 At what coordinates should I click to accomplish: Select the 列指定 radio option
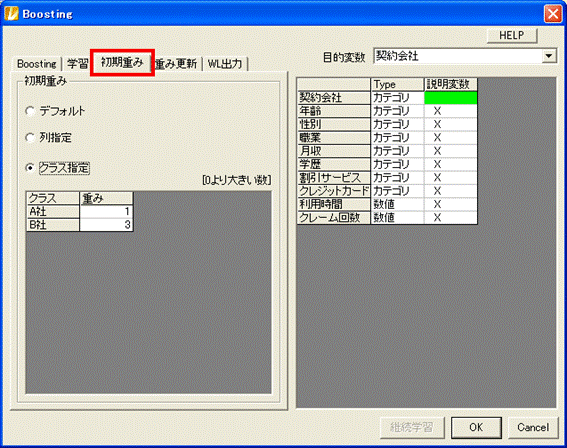coord(30,137)
